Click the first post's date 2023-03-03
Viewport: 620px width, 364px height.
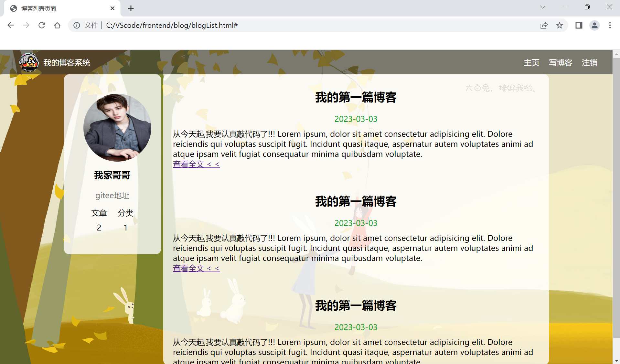click(356, 119)
